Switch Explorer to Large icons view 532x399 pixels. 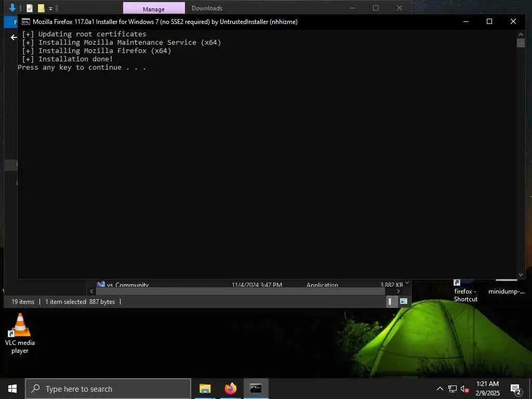[x=404, y=301]
